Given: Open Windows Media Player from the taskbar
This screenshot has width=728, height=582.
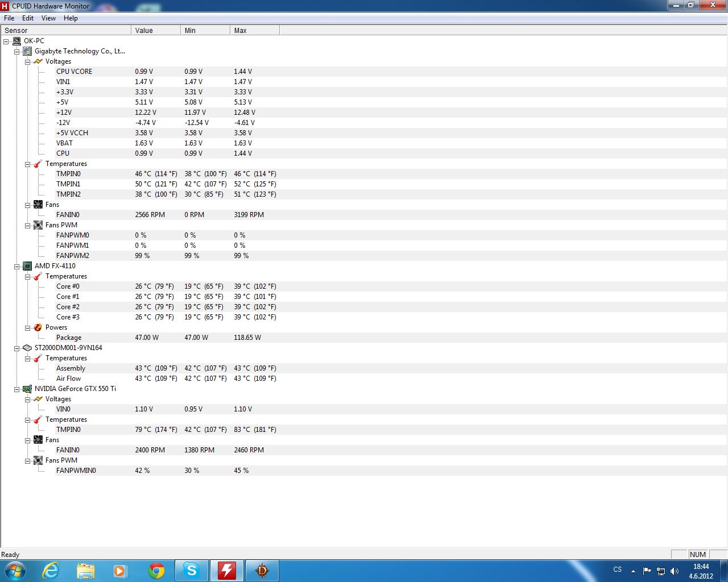Looking at the screenshot, I should [x=120, y=571].
